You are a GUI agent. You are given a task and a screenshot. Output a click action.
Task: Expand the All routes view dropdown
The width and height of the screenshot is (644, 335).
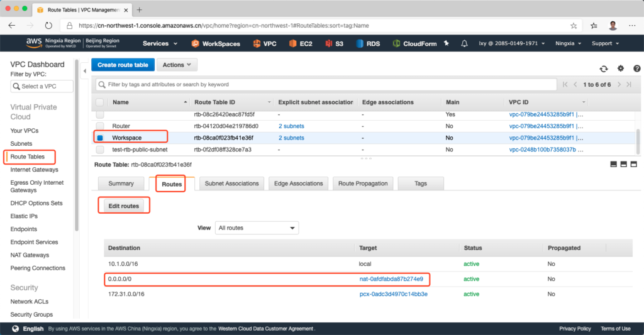[257, 228]
